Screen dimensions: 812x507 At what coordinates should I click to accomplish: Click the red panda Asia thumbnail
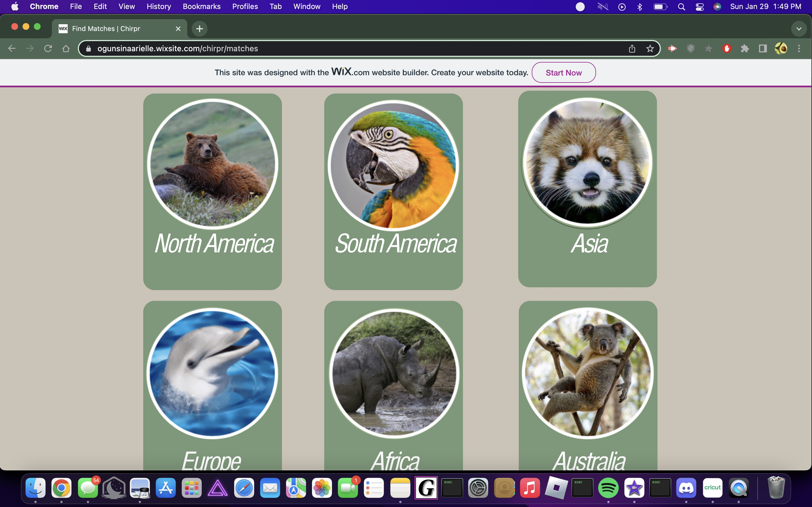click(x=587, y=162)
